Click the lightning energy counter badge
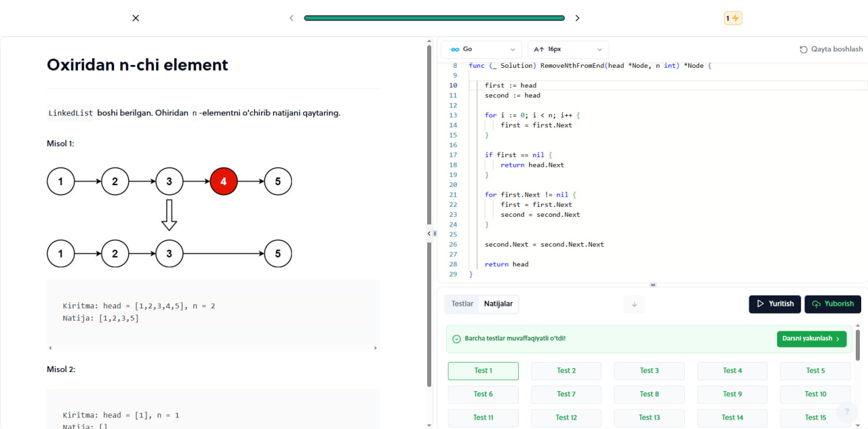 tap(733, 18)
